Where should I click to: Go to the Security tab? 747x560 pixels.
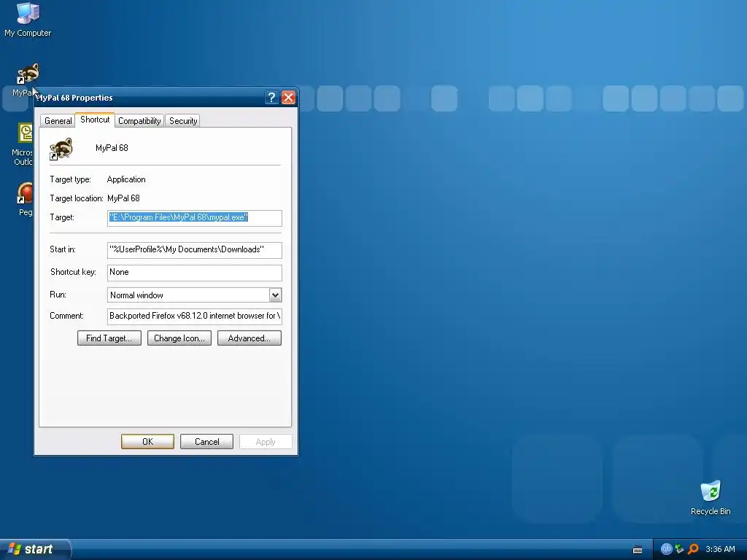coord(183,121)
